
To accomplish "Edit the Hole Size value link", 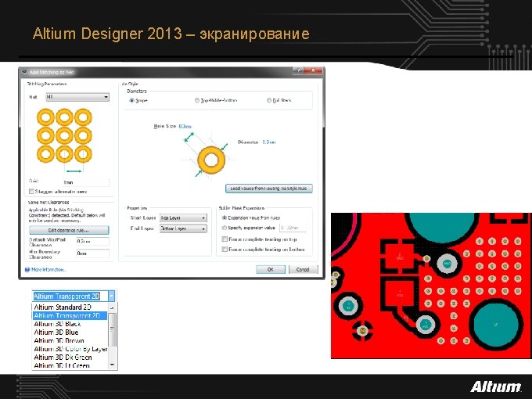I will pyautogui.click(x=185, y=126).
